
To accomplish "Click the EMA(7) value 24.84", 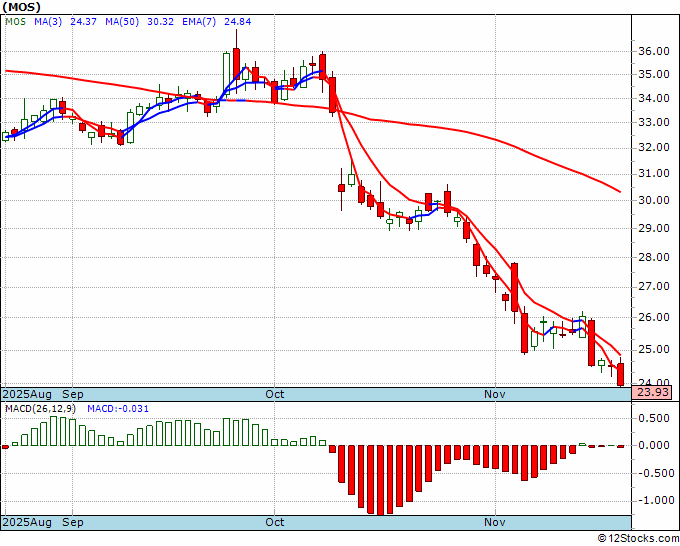I will pyautogui.click(x=238, y=22).
